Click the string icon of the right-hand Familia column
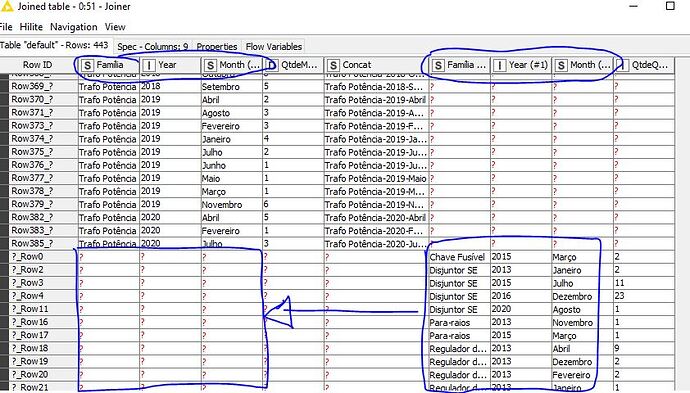690x393 pixels. (438, 65)
